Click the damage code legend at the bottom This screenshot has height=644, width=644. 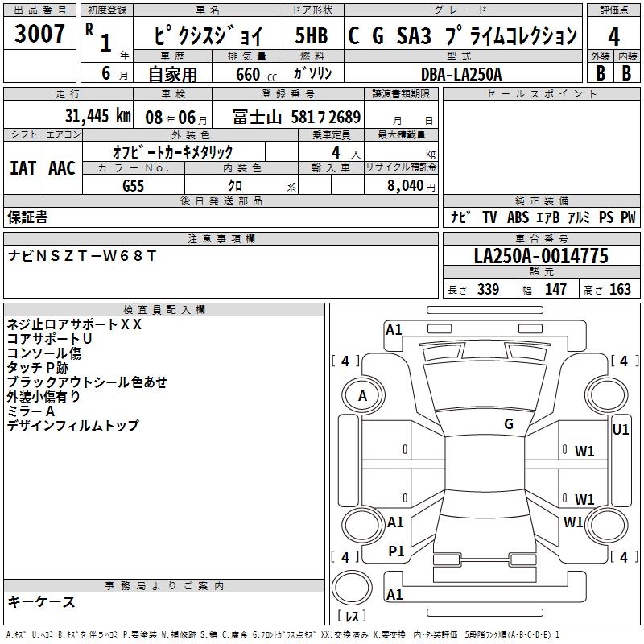point(283,634)
